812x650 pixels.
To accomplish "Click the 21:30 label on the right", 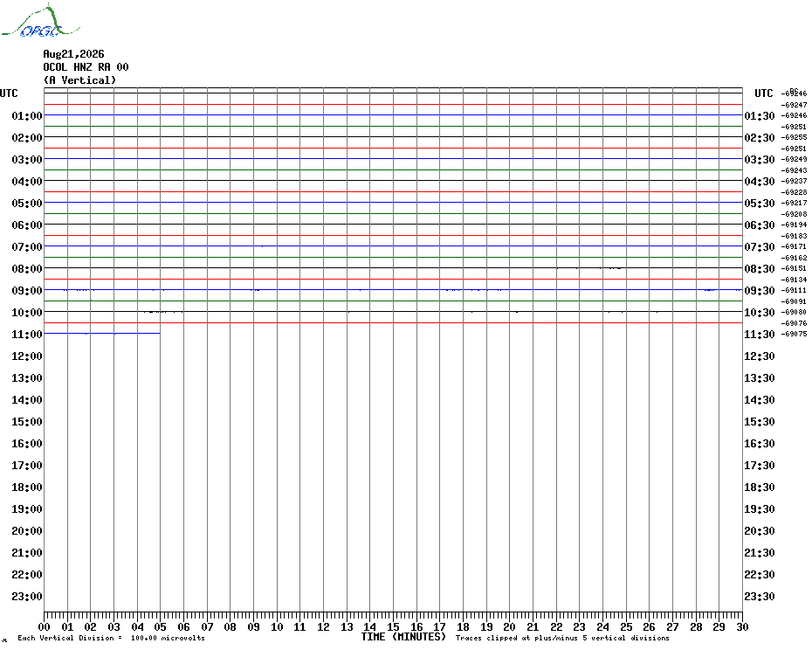I will [760, 552].
